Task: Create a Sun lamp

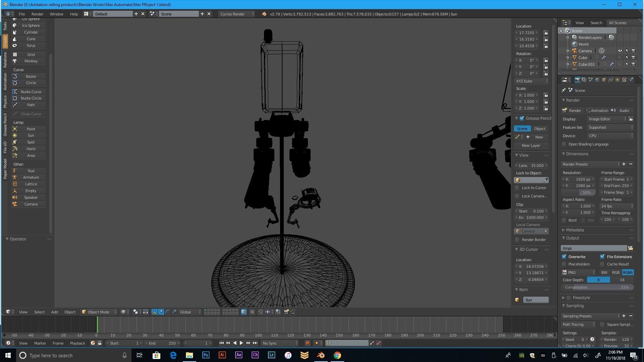Action: tap(31, 135)
